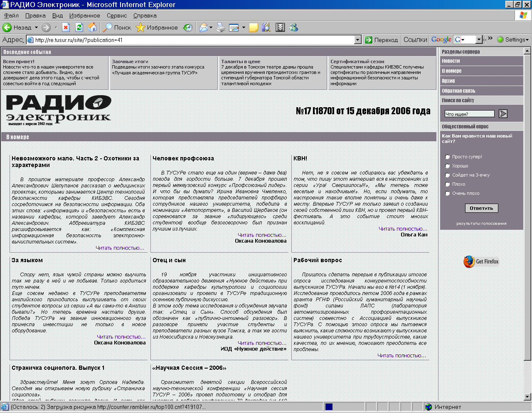Image resolution: width=532 pixels, height=413 pixels.
Task: Expand the address bar dropdown list
Action: [x=357, y=40]
